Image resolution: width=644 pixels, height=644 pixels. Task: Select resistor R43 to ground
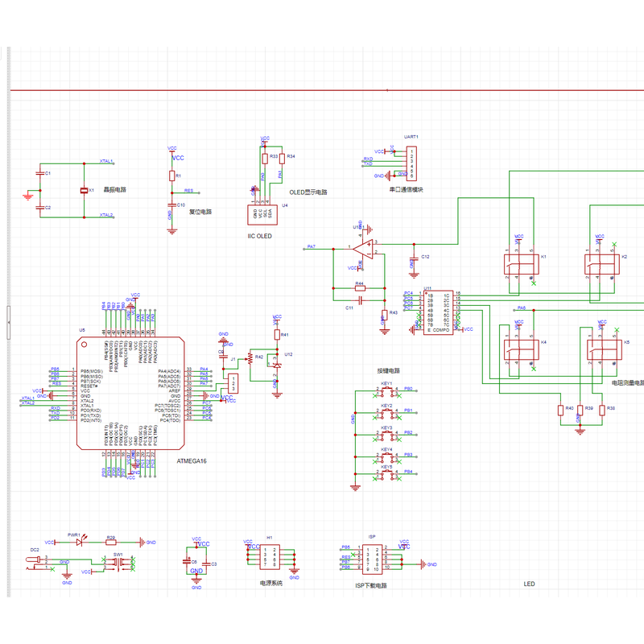(x=385, y=315)
